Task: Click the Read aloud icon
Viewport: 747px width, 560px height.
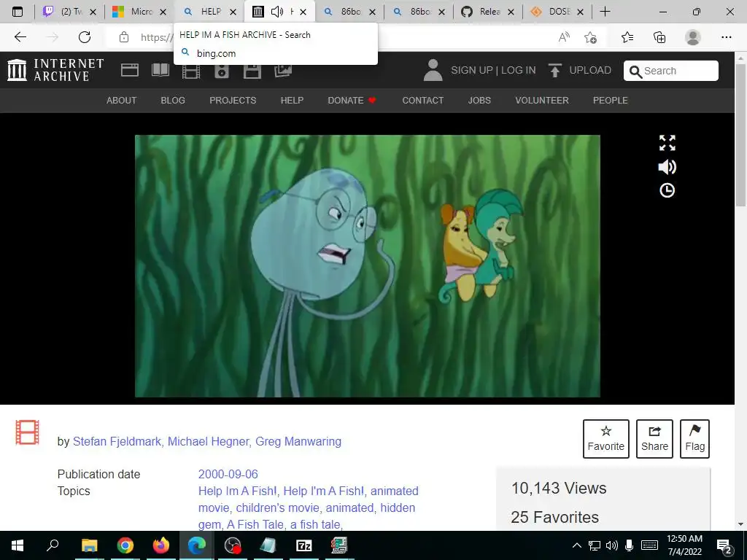Action: pyautogui.click(x=564, y=37)
